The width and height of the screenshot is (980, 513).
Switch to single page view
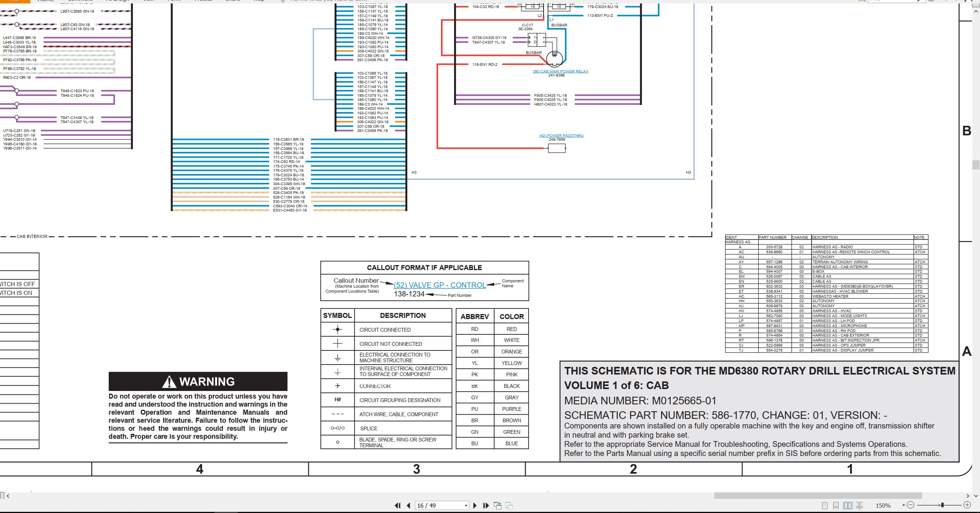tap(825, 505)
